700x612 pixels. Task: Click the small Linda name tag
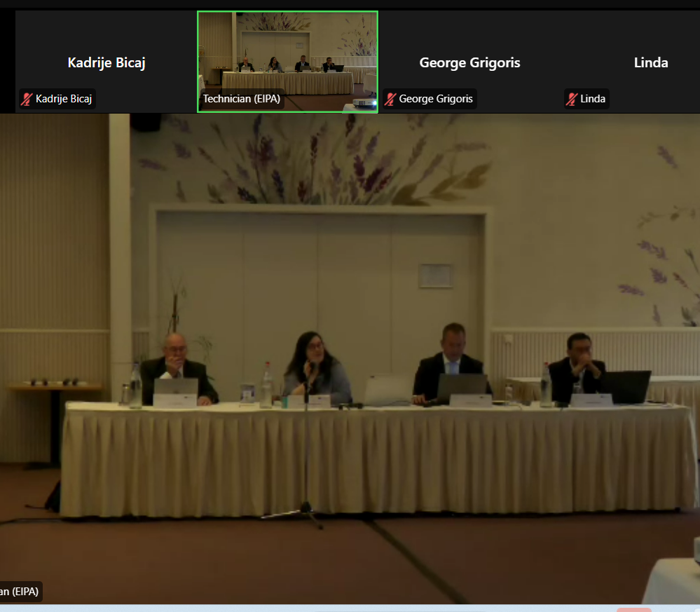(x=586, y=99)
